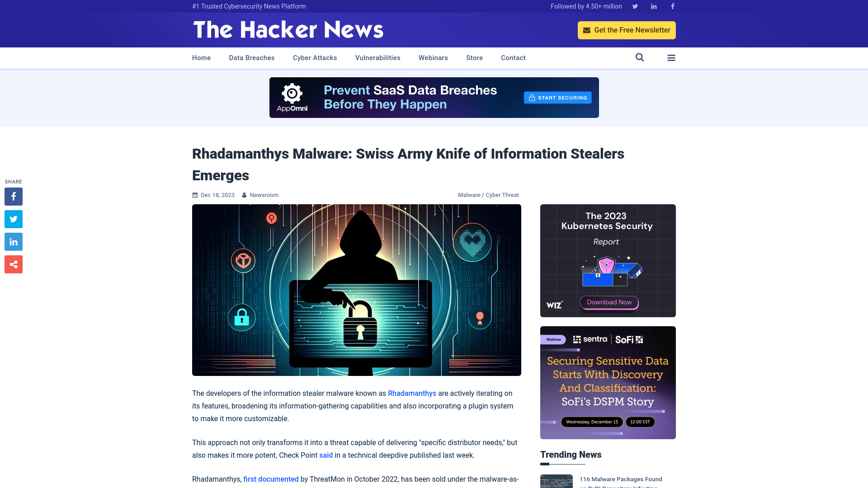This screenshot has width=868, height=488.
Task: Click the LinkedIn header icon
Action: click(653, 6)
